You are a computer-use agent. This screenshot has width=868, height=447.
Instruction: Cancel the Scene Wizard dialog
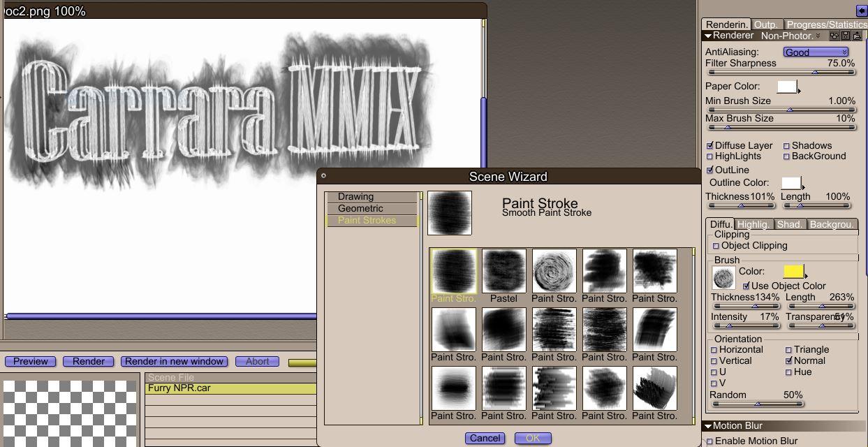click(485, 438)
